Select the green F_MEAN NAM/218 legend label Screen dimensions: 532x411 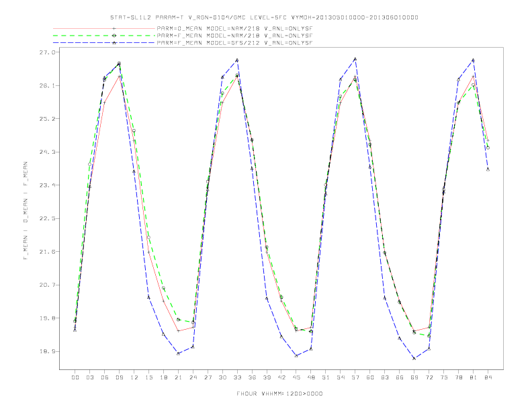(x=234, y=36)
